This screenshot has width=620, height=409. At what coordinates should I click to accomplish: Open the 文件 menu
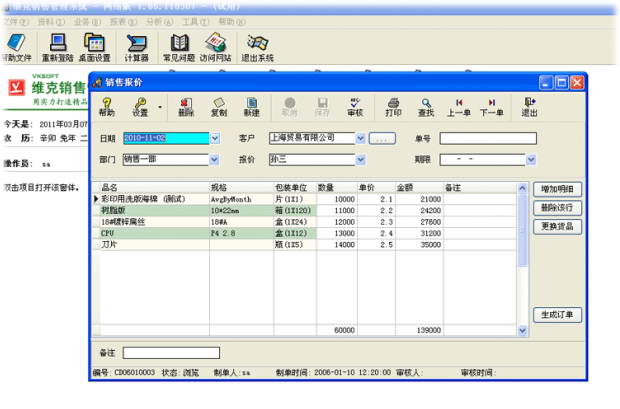pos(16,22)
